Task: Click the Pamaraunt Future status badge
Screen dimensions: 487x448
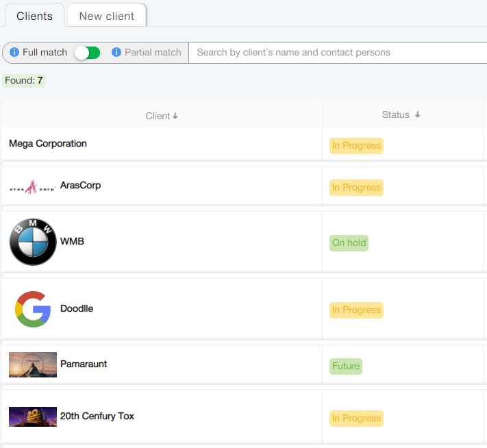Action: pyautogui.click(x=345, y=366)
